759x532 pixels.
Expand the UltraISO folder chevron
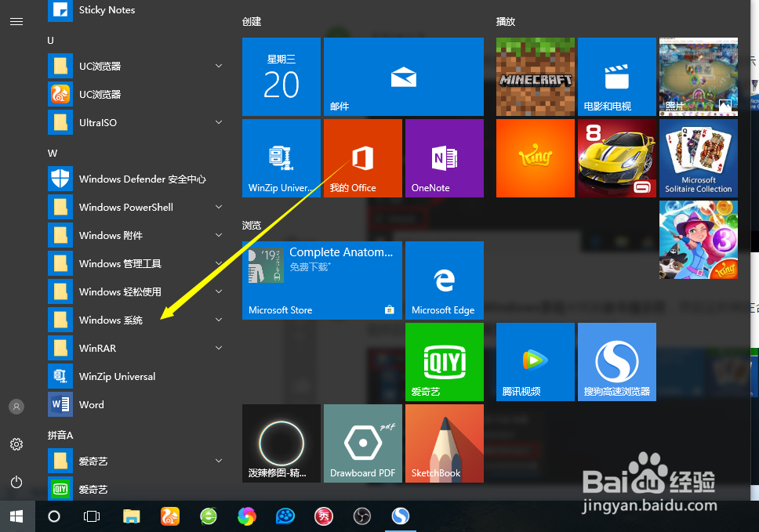pyautogui.click(x=219, y=122)
